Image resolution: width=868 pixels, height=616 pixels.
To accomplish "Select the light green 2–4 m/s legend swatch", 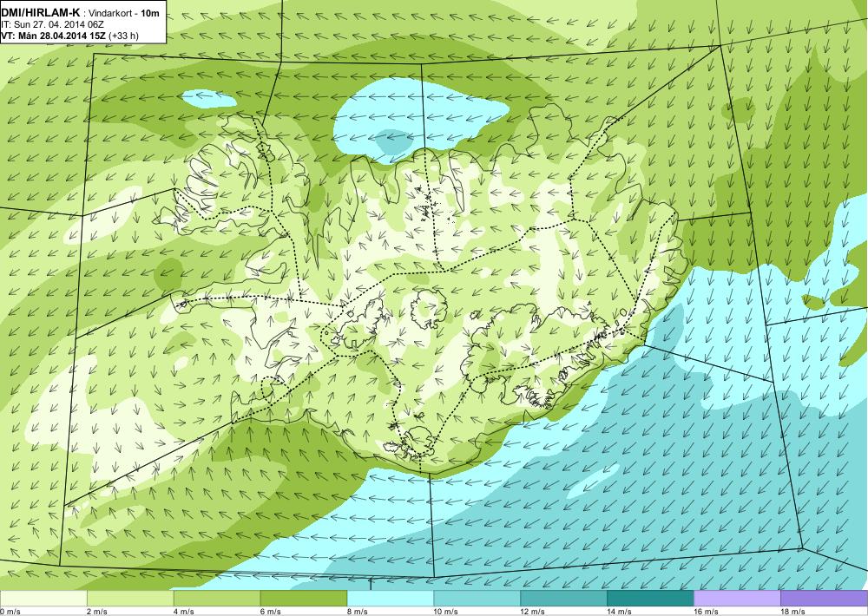I will pos(130,599).
